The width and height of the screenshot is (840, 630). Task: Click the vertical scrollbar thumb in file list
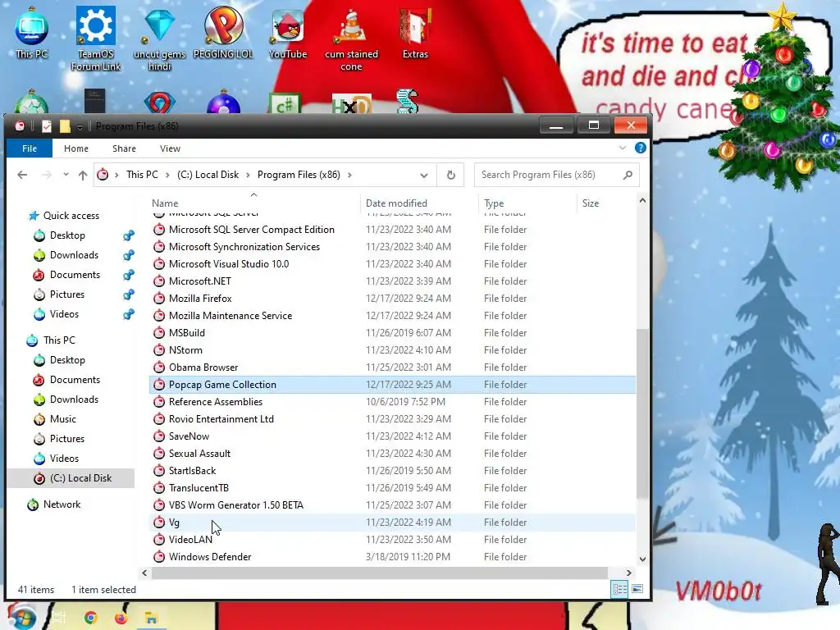pyautogui.click(x=642, y=413)
